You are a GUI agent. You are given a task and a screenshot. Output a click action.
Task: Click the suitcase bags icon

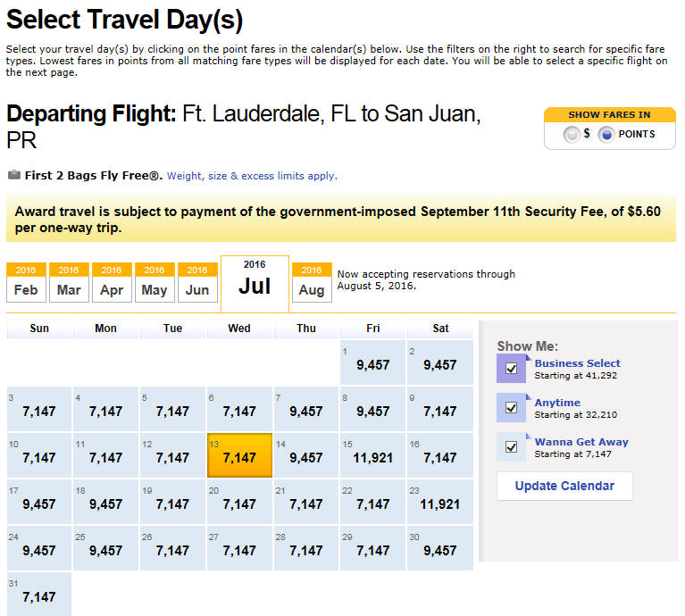(x=14, y=175)
